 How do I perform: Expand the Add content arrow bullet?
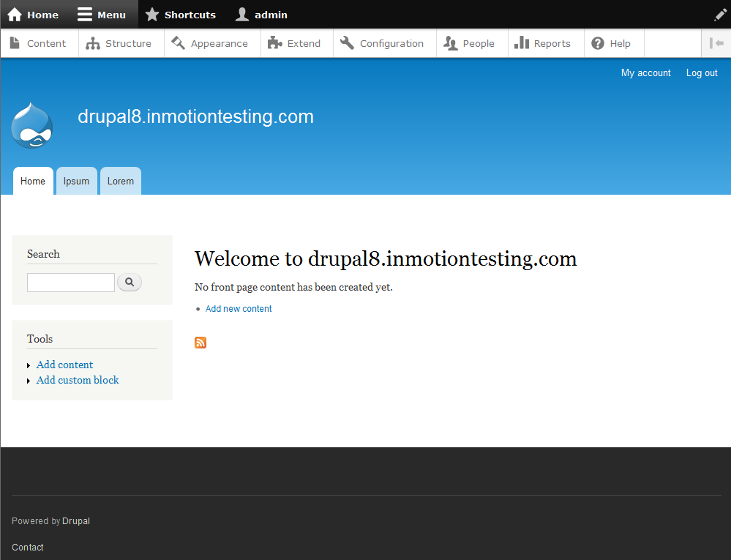tap(29, 365)
